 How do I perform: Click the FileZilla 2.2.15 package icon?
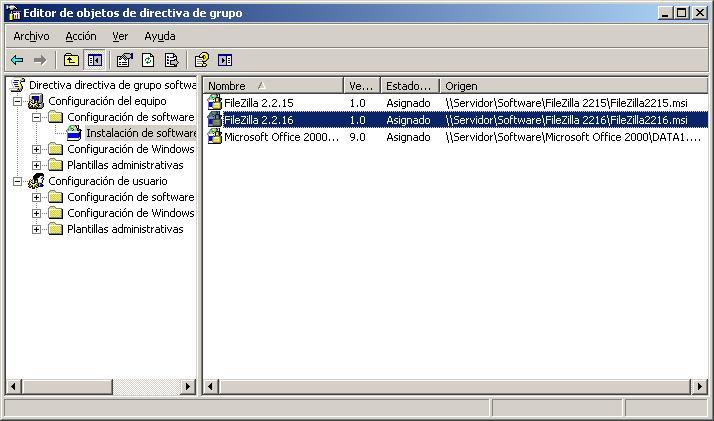(214, 102)
